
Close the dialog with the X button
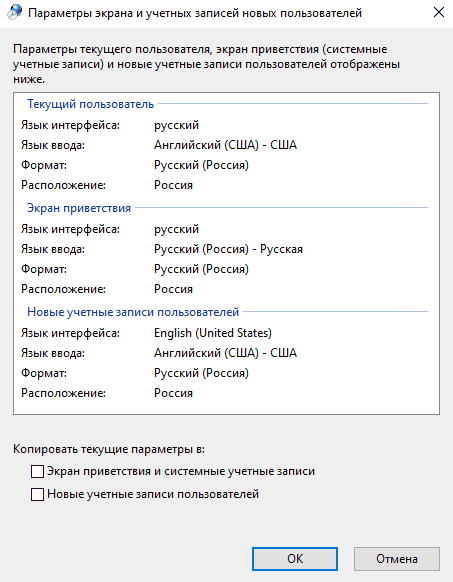tap(439, 13)
